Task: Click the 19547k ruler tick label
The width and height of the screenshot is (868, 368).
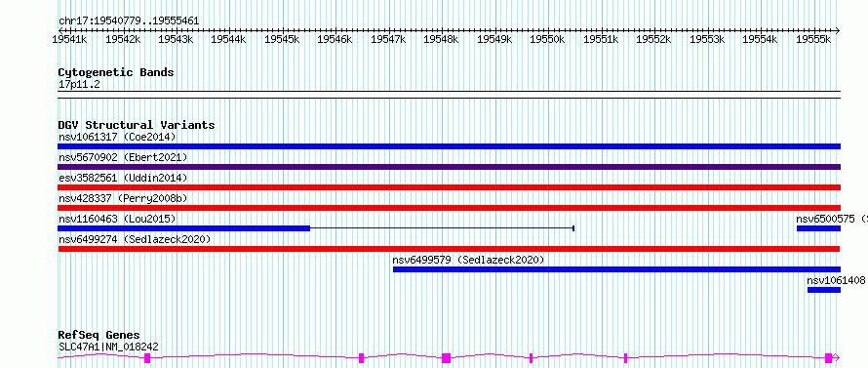Action: [387, 39]
